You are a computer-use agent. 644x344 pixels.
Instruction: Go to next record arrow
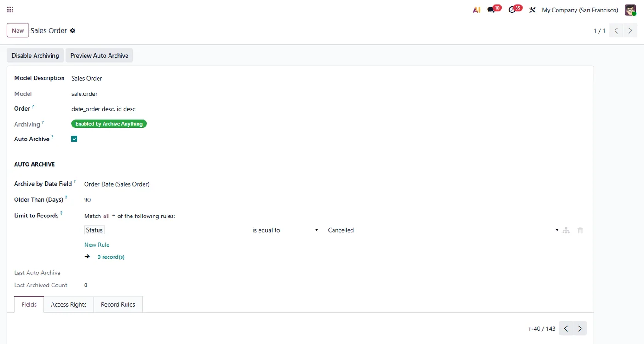pos(630,30)
